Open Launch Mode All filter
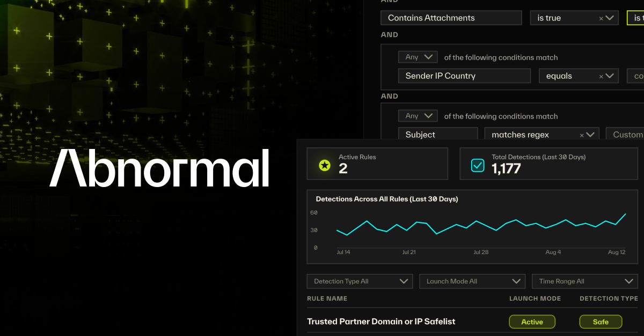Image resolution: width=644 pixels, height=336 pixels. (x=472, y=281)
